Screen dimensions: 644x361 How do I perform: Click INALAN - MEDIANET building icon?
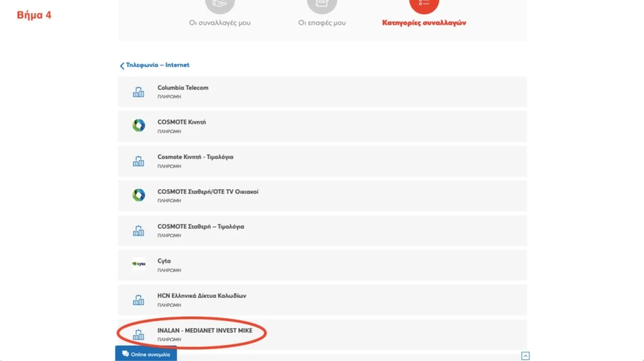click(138, 335)
